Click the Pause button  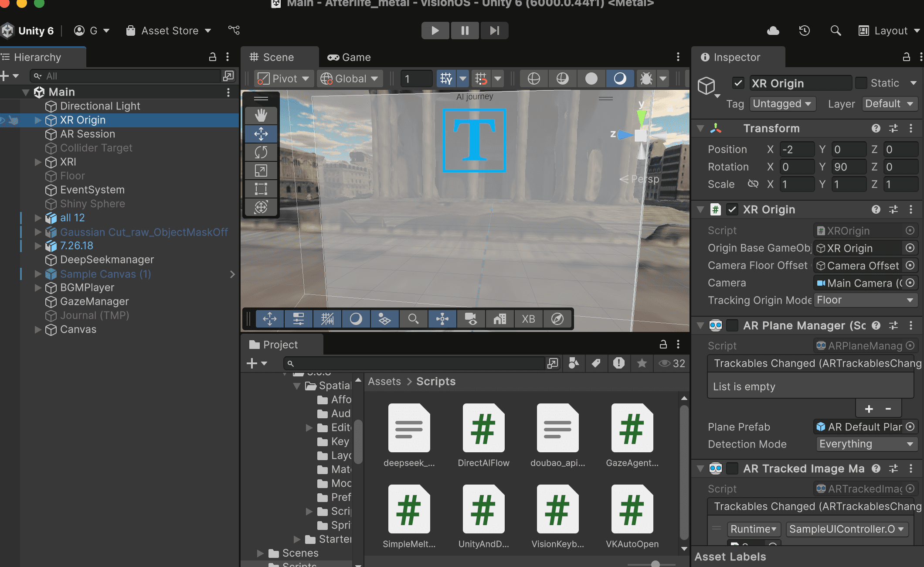[x=465, y=31]
